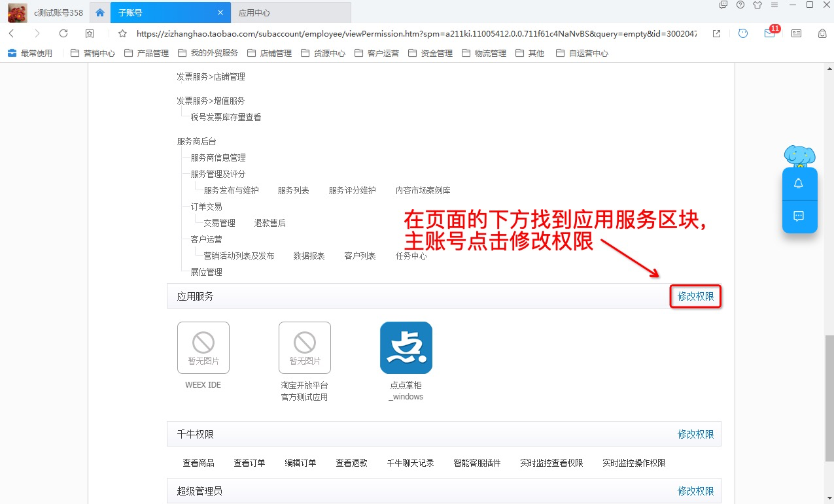Click the notification bell in floating panel

pos(799,184)
